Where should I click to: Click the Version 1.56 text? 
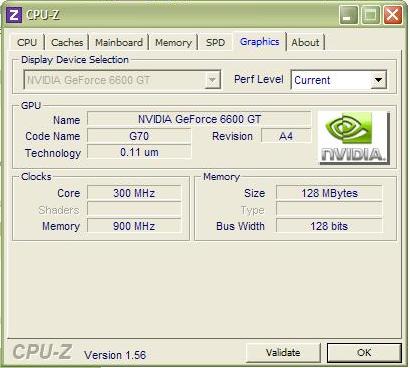tap(115, 355)
